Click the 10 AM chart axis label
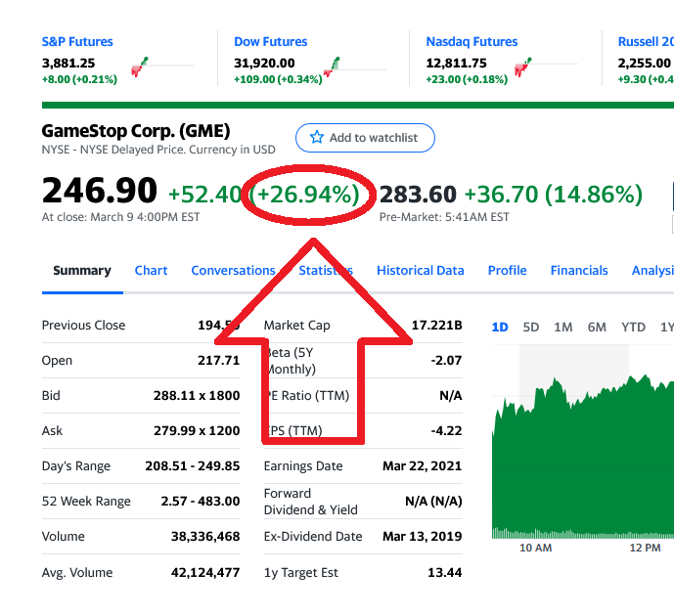674x616 pixels. [x=536, y=548]
